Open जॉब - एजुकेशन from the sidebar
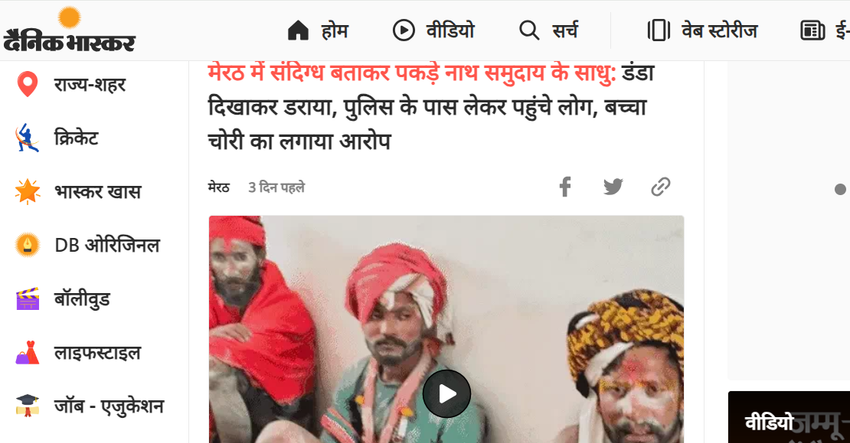This screenshot has height=443, width=850. (x=90, y=406)
